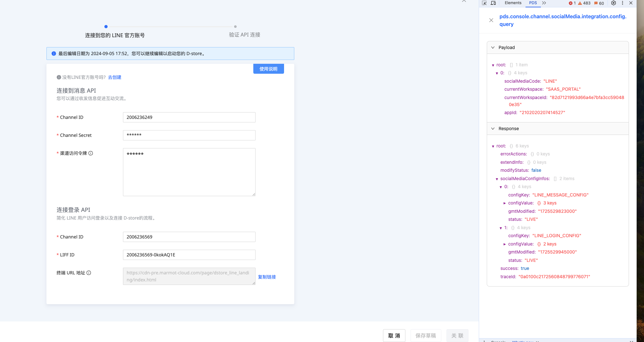Toggle the device toolbar icon

pyautogui.click(x=493, y=3)
